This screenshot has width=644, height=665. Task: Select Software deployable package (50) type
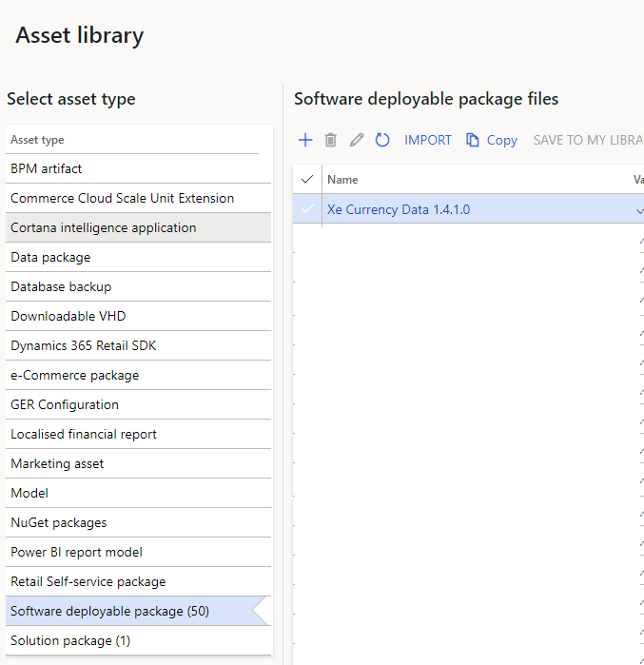[109, 611]
